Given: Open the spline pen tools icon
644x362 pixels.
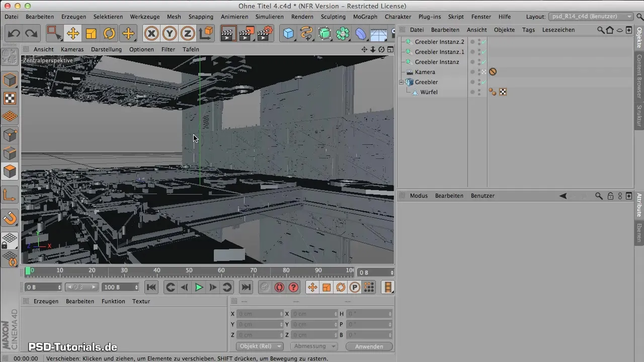Looking at the screenshot, I should click(306, 34).
